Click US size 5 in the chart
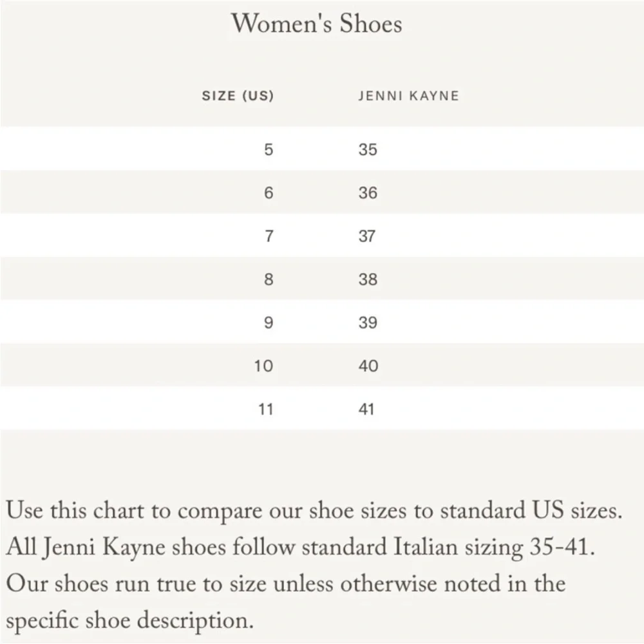This screenshot has width=644, height=644. (x=269, y=150)
